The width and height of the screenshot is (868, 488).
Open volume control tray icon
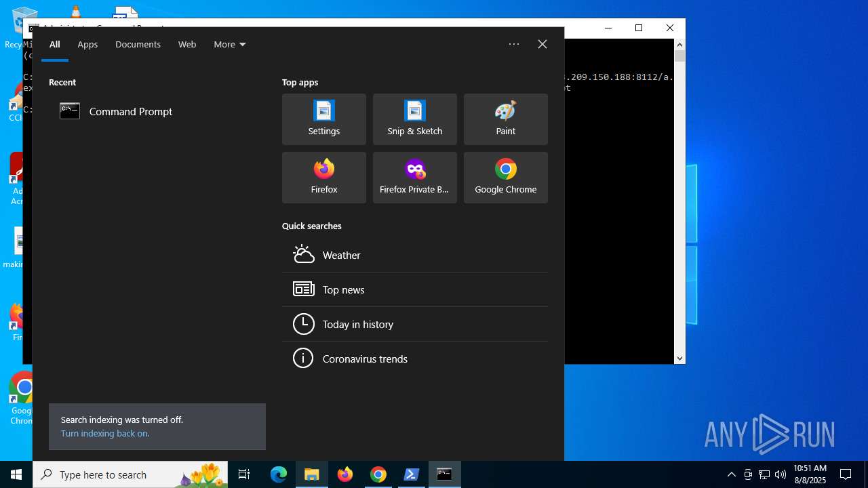[781, 474]
